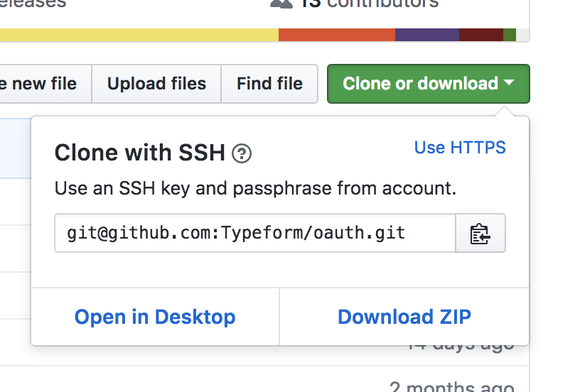The width and height of the screenshot is (580, 392).
Task: Open the SSH help question mark icon
Action: click(x=242, y=153)
